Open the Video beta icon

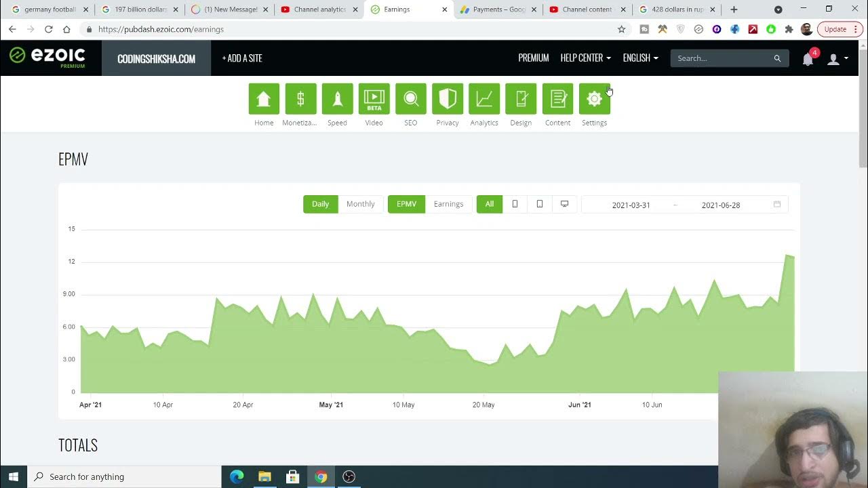374,99
